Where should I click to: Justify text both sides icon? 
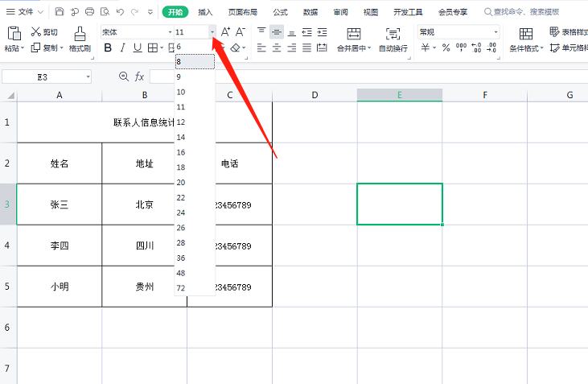click(306, 47)
